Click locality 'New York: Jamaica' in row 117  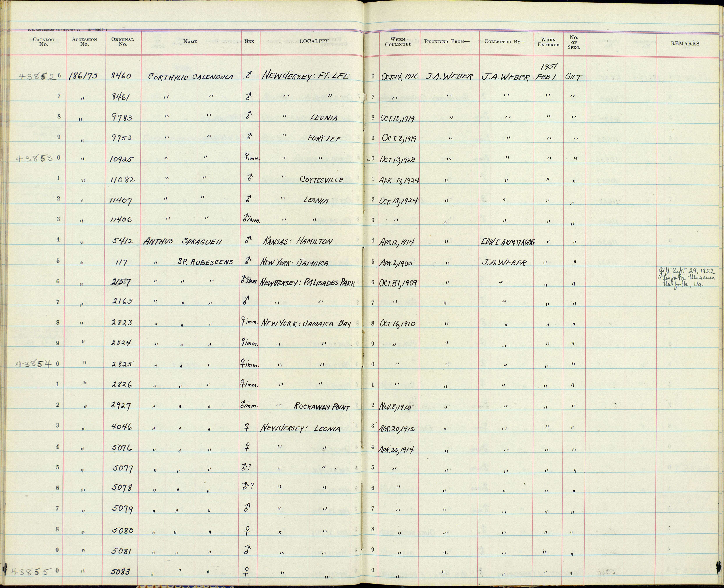pyautogui.click(x=294, y=263)
